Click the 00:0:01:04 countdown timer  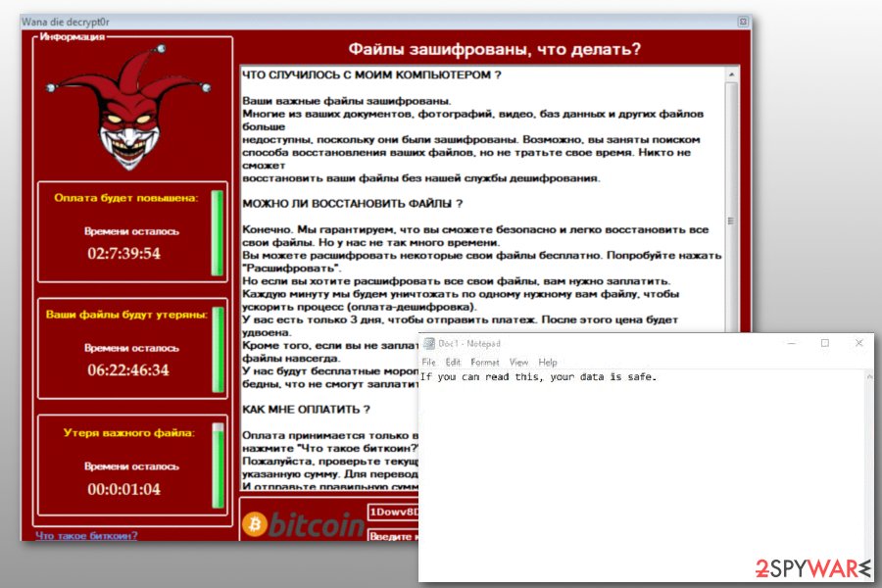pyautogui.click(x=123, y=489)
